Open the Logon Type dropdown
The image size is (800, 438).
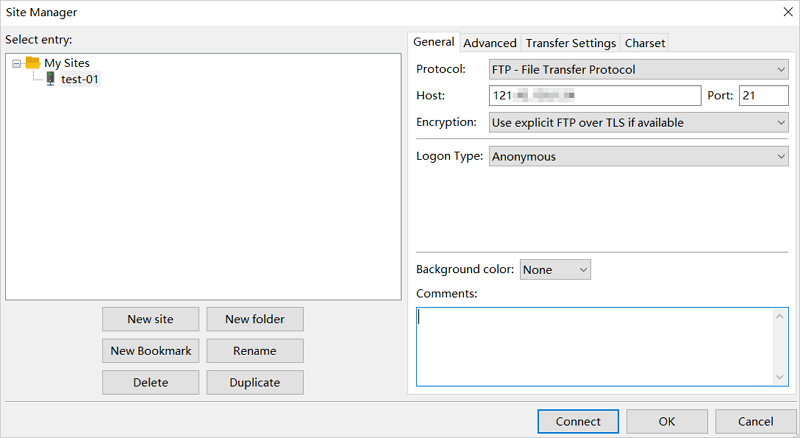pos(639,156)
